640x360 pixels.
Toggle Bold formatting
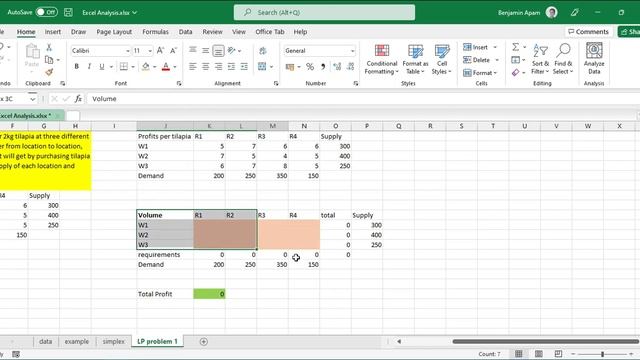pyautogui.click(x=76, y=66)
